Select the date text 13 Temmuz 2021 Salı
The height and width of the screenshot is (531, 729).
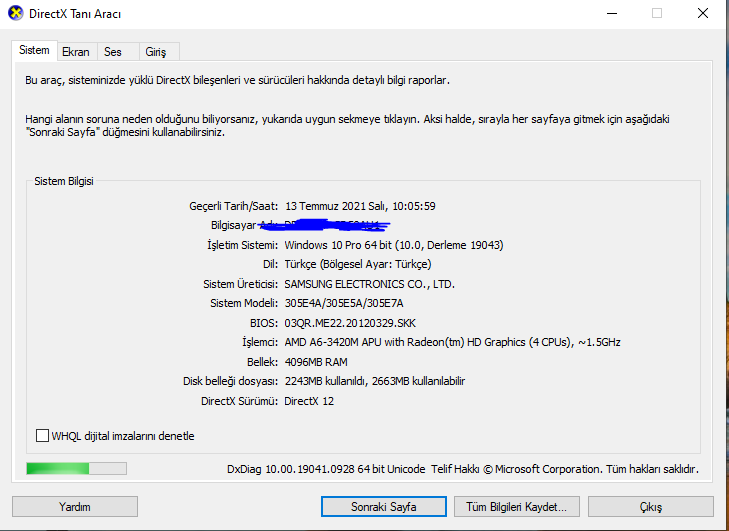(x=337, y=206)
